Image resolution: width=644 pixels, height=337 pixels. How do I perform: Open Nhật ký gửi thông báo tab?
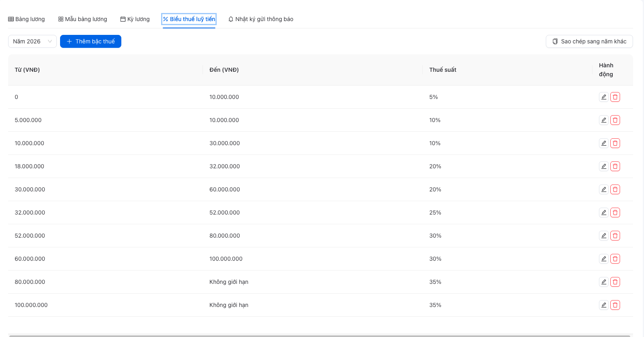pos(261,19)
